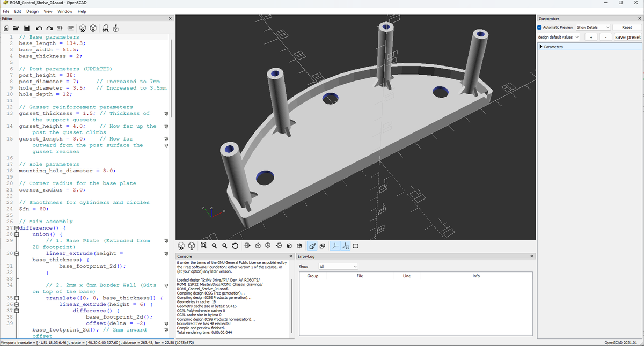Zoom out of the 3D view
644x346 pixels.
(x=224, y=246)
